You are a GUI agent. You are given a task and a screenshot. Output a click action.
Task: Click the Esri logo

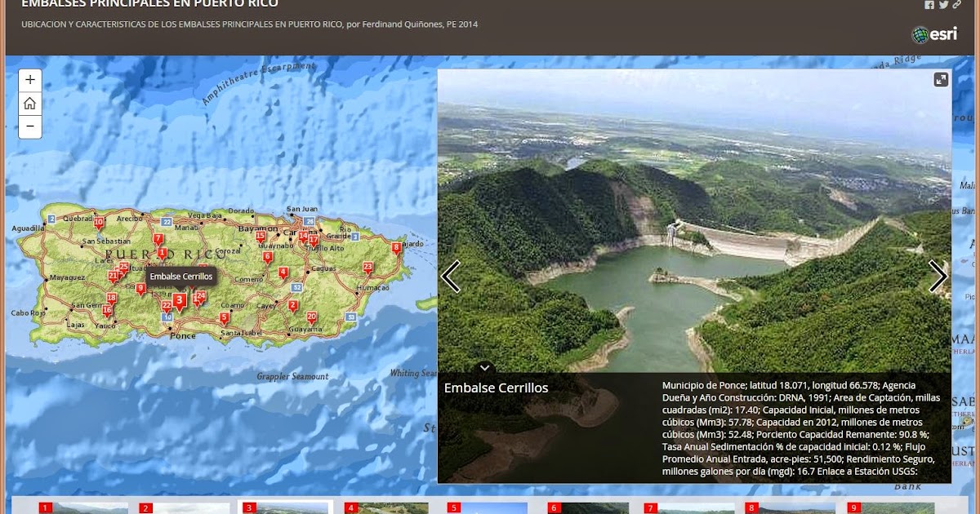[x=935, y=33]
